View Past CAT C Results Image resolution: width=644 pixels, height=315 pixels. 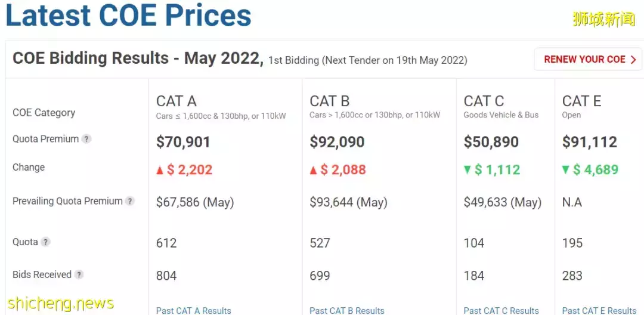pyautogui.click(x=501, y=310)
